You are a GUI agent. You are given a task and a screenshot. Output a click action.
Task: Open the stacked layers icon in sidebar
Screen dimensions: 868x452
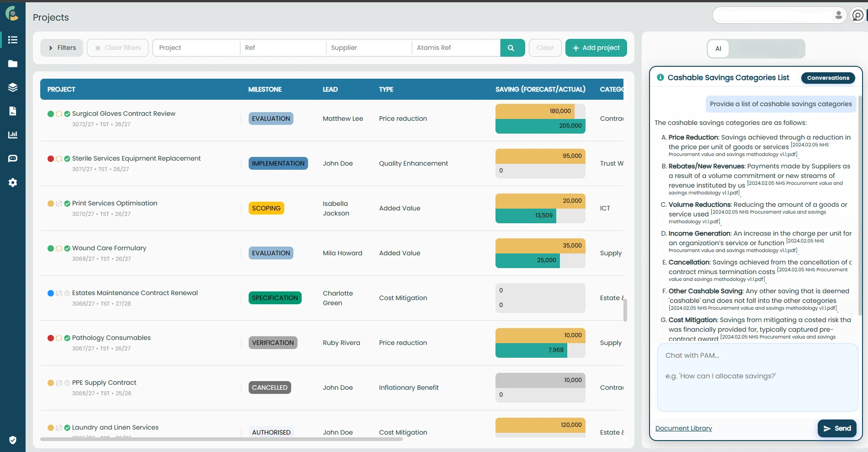click(x=13, y=87)
